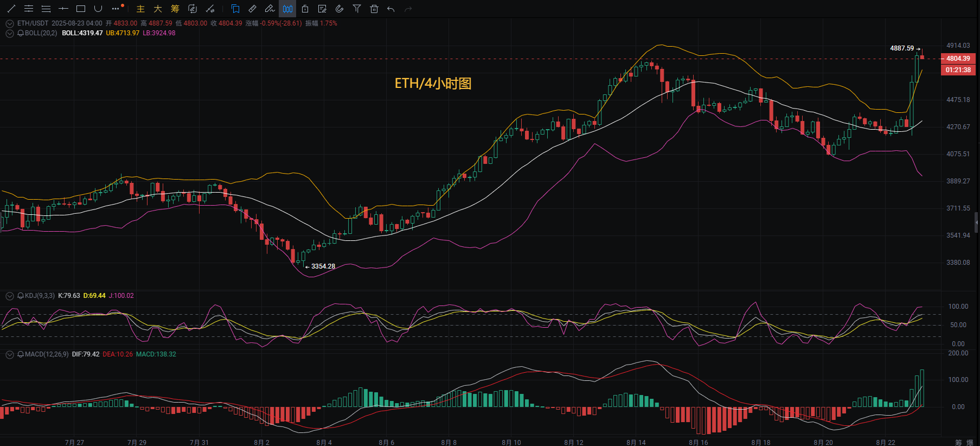Click the trash can delete drawings icon
Screen dimensions: 980x446
click(374, 9)
